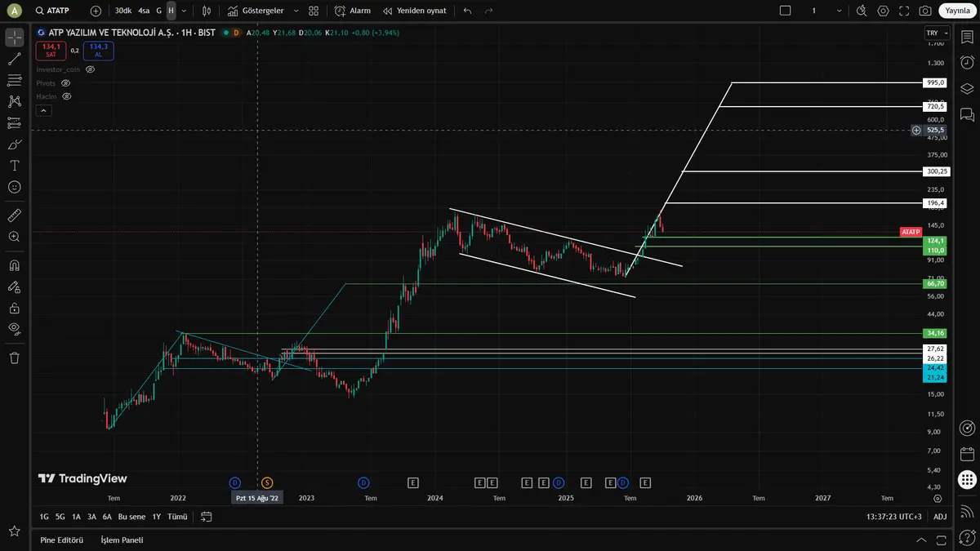Screen dimensions: 980x551
Task: Open go-to-date calendar icon
Action: (207, 517)
